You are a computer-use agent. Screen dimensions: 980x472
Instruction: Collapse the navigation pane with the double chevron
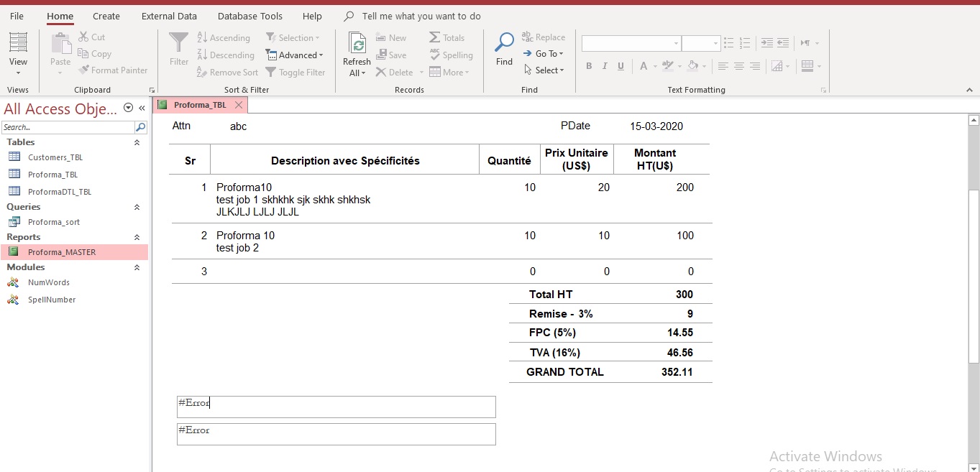(142, 108)
